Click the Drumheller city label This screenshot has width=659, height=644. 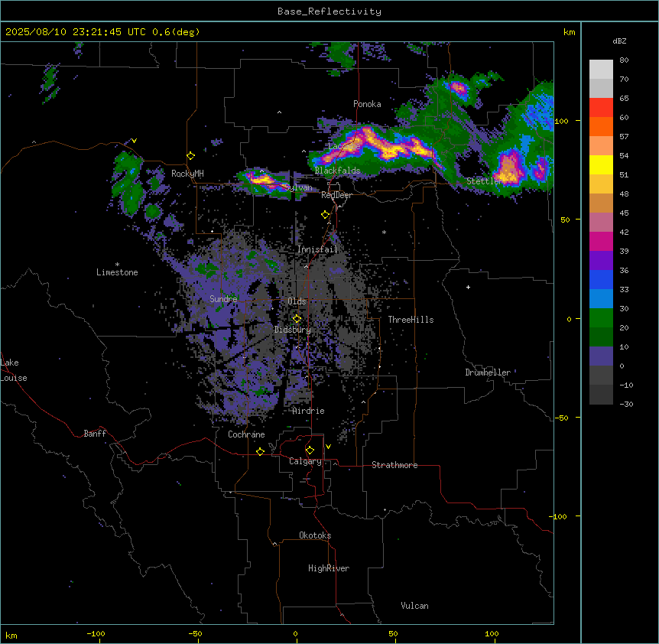click(x=488, y=372)
